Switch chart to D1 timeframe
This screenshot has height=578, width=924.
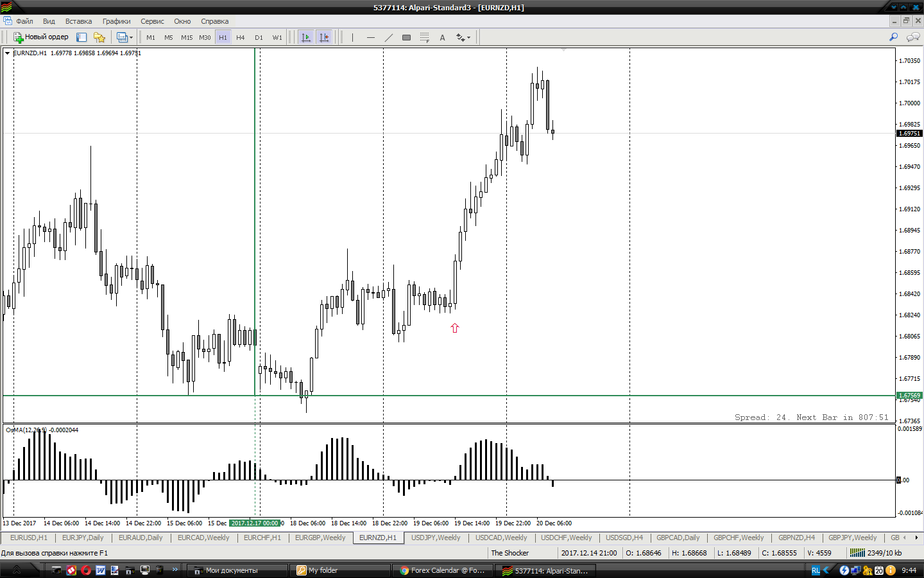259,37
